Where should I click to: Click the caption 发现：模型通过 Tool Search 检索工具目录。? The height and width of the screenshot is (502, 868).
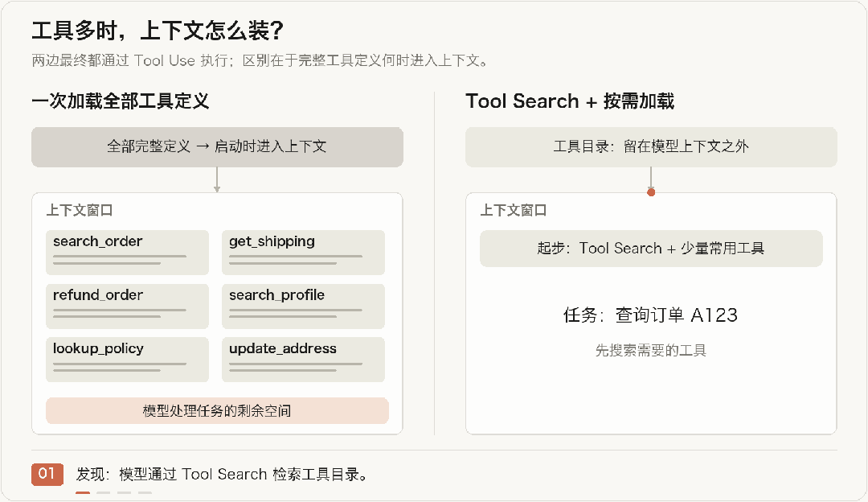coord(223,475)
